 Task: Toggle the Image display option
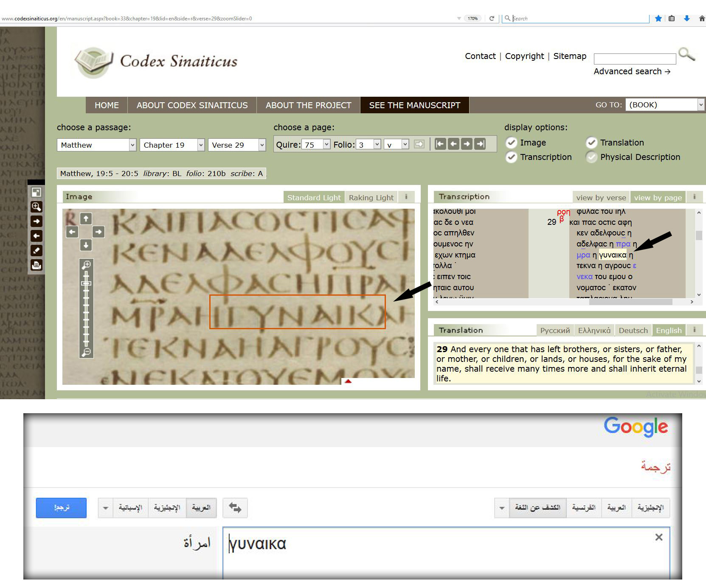511,143
